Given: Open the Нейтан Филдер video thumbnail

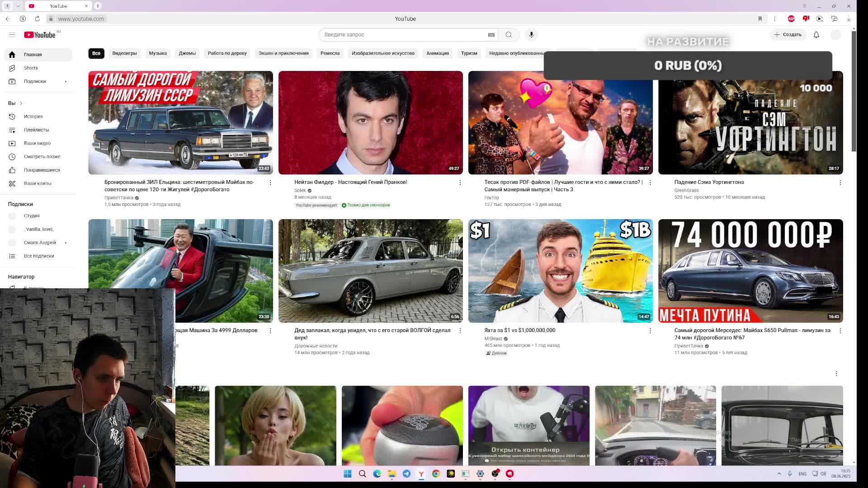Looking at the screenshot, I should [370, 122].
